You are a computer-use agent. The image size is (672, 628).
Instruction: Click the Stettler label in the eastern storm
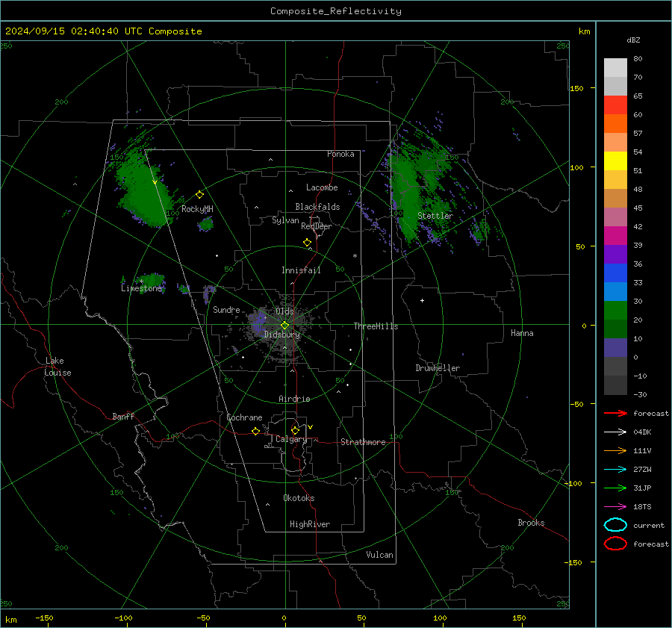point(435,216)
